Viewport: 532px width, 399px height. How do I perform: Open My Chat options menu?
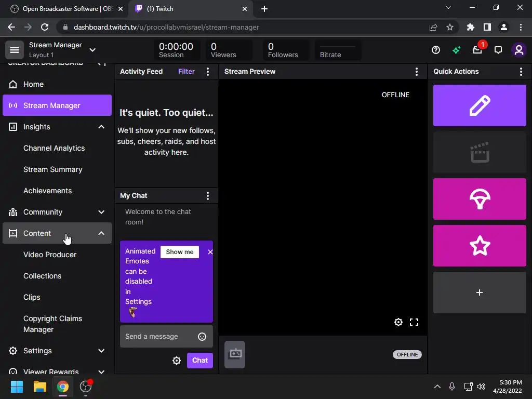tap(208, 196)
